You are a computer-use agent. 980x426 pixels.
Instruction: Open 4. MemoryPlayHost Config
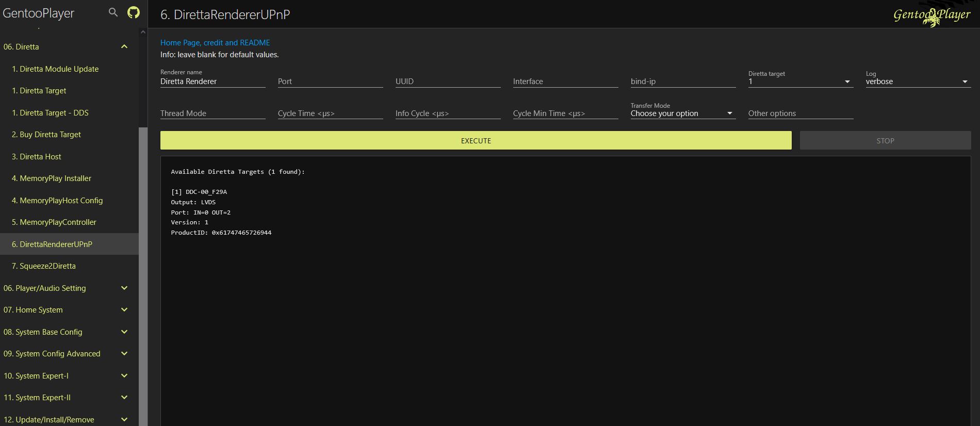[x=69, y=201]
